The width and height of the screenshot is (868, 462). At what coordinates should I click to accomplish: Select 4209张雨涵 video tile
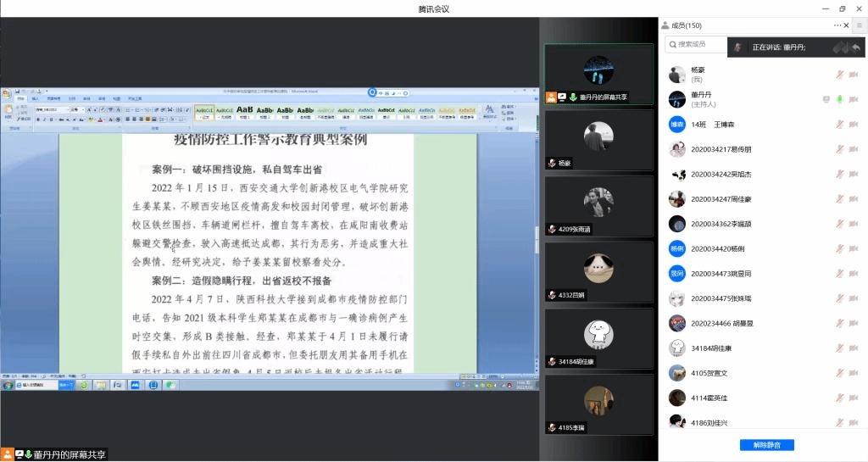[x=598, y=206]
